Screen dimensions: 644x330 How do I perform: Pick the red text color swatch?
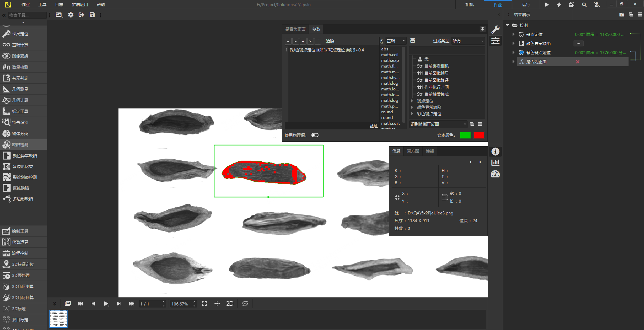point(479,135)
